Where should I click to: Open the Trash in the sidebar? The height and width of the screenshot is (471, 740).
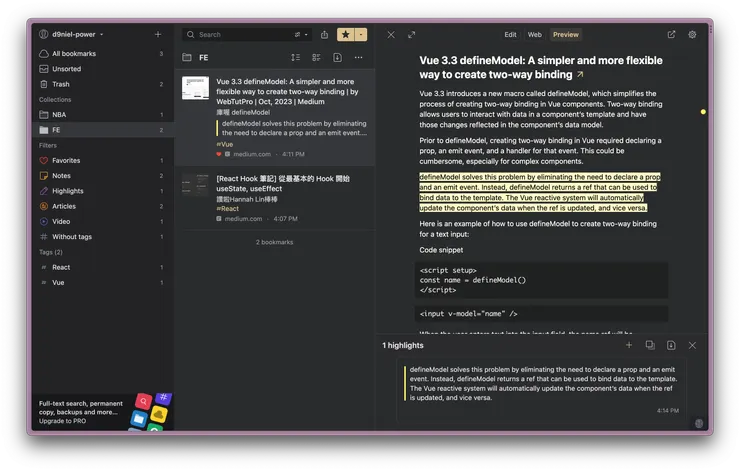point(103,84)
